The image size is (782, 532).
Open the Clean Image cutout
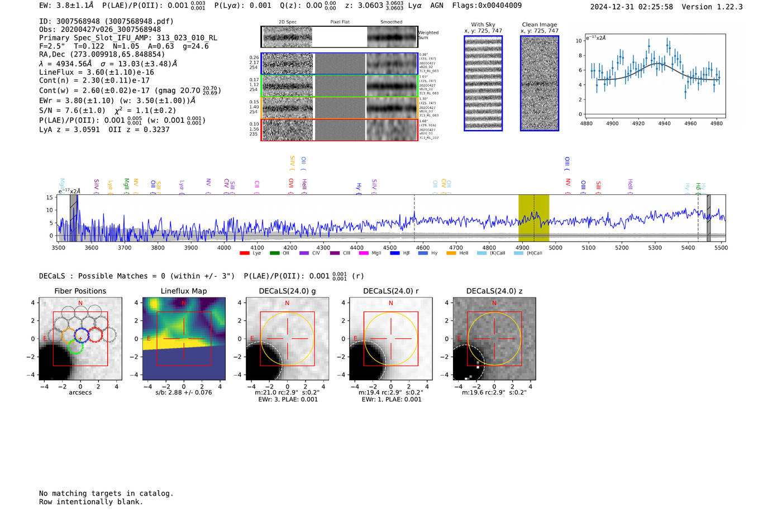pos(540,83)
